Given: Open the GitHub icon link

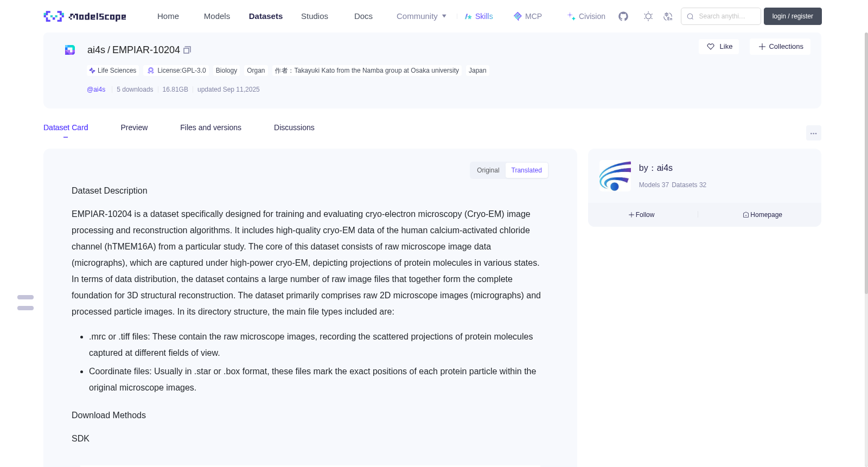Looking at the screenshot, I should click(623, 16).
